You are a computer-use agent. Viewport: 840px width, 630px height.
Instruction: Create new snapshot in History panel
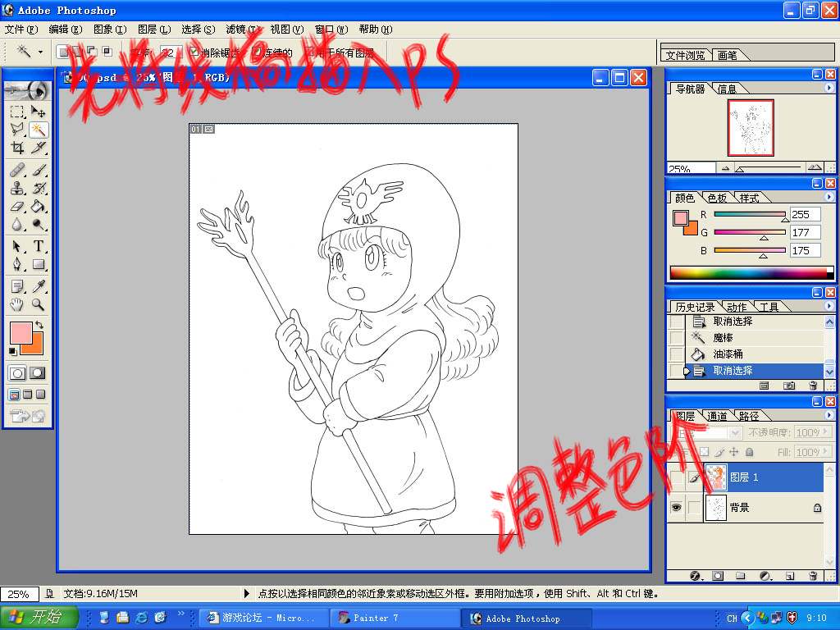[x=789, y=386]
